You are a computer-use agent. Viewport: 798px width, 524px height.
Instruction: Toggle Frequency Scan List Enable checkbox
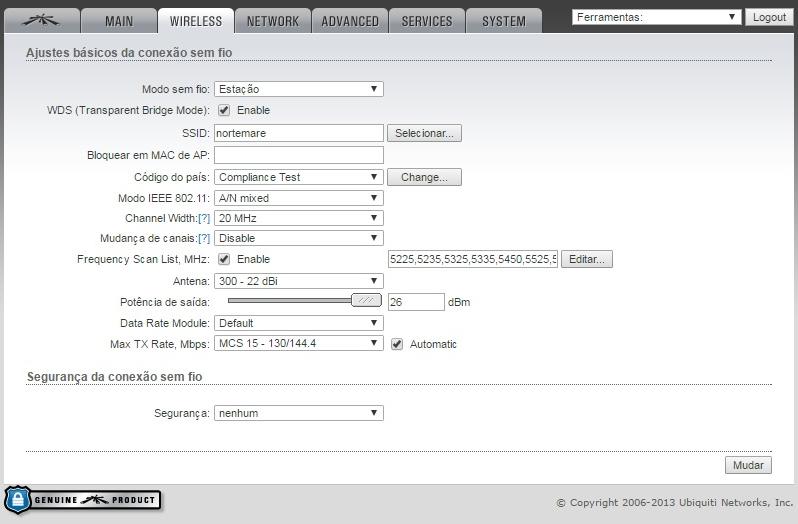tap(224, 259)
